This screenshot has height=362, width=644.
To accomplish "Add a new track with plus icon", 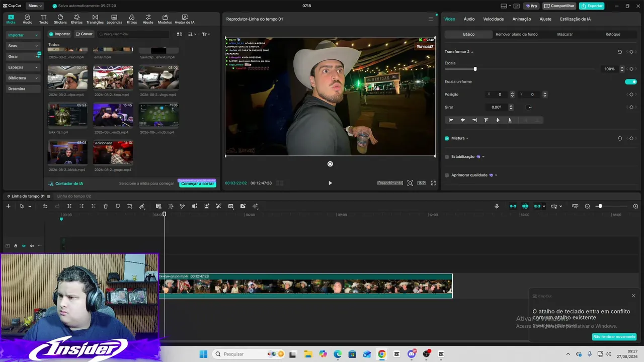I will pyautogui.click(x=8, y=206).
